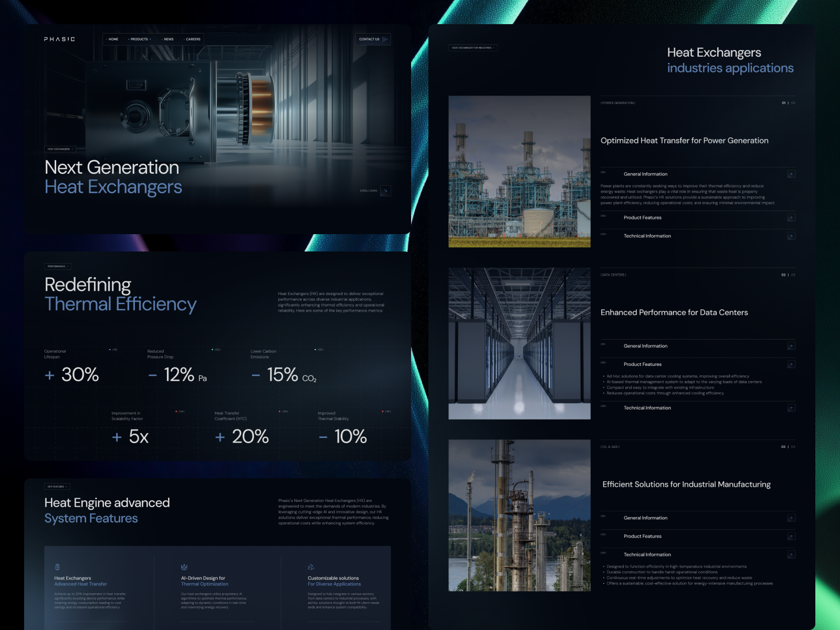
Task: Click the 'Thermal Optimization' card title
Action: [205, 584]
